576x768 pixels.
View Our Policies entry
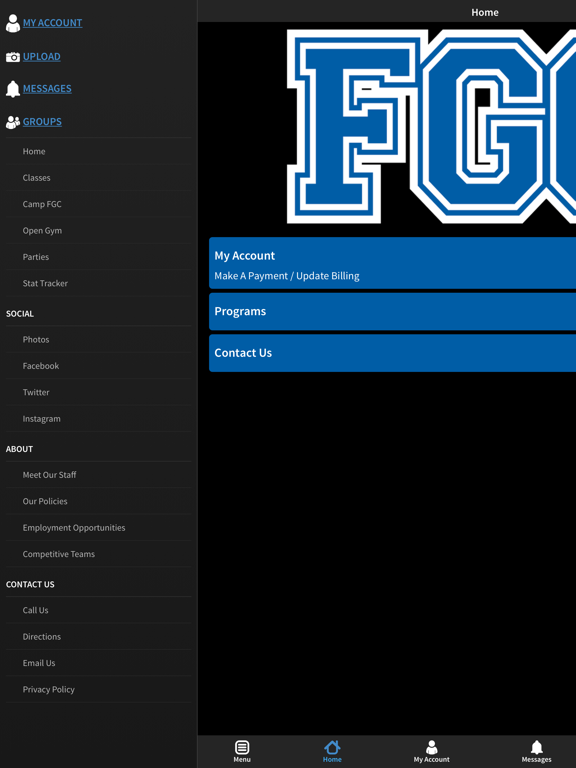pyautogui.click(x=98, y=501)
